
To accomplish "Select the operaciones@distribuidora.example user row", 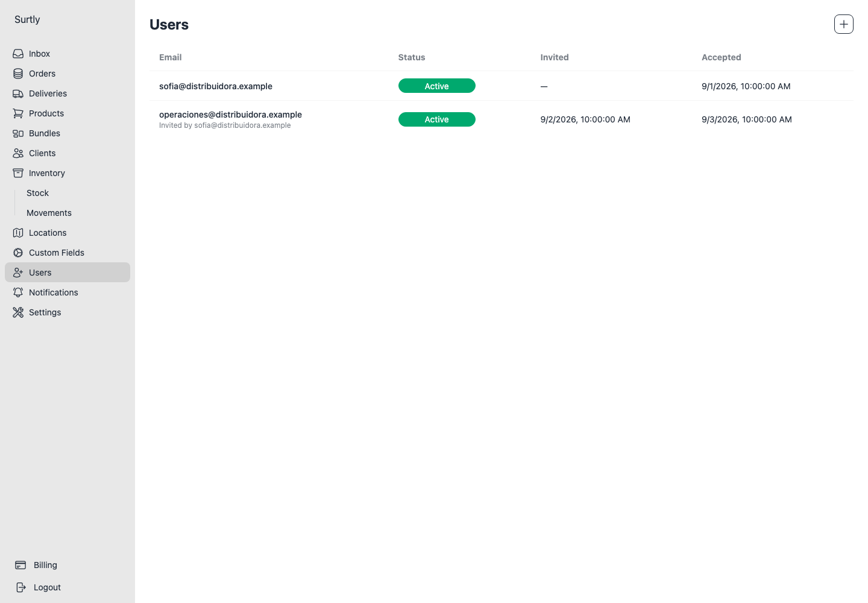I will [502, 119].
